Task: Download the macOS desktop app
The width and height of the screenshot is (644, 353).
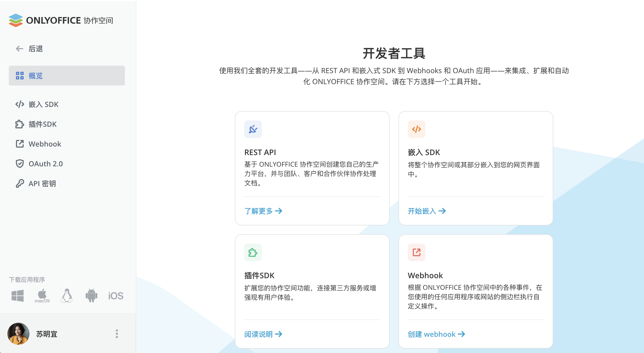Action: click(x=42, y=296)
